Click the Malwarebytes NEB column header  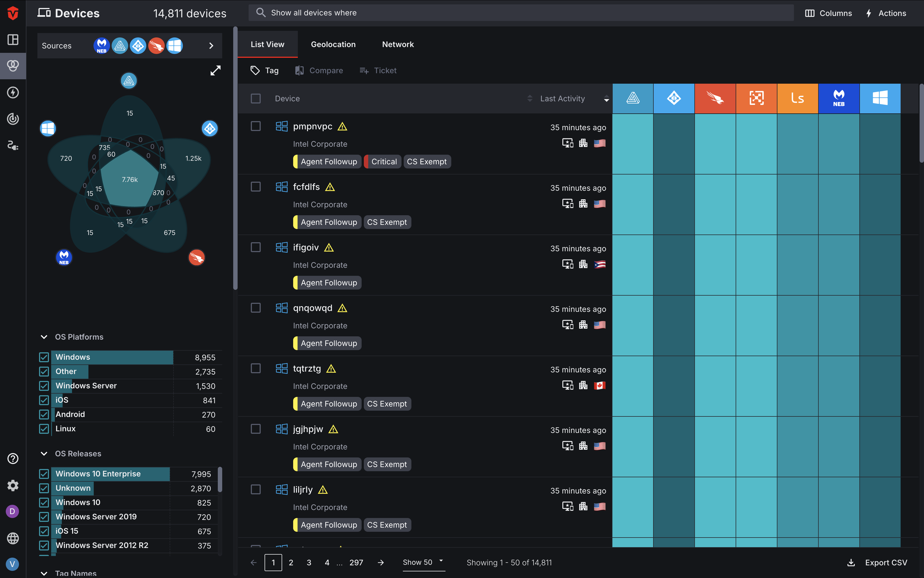[839, 98]
